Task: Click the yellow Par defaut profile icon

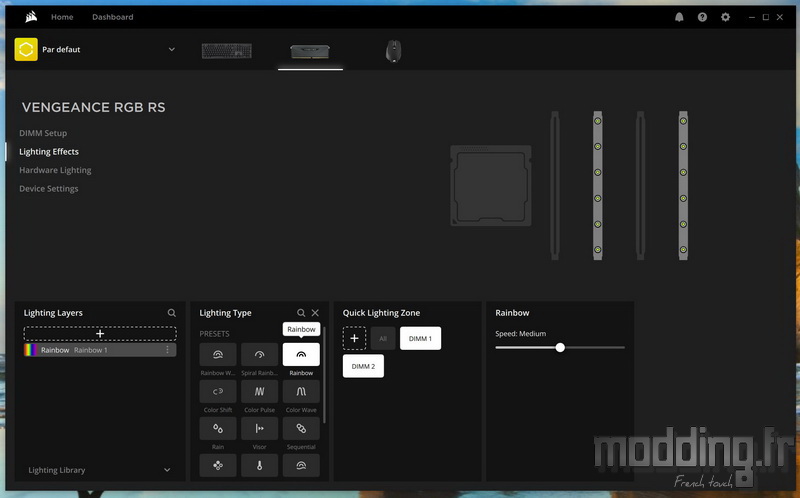Action: 26,49
